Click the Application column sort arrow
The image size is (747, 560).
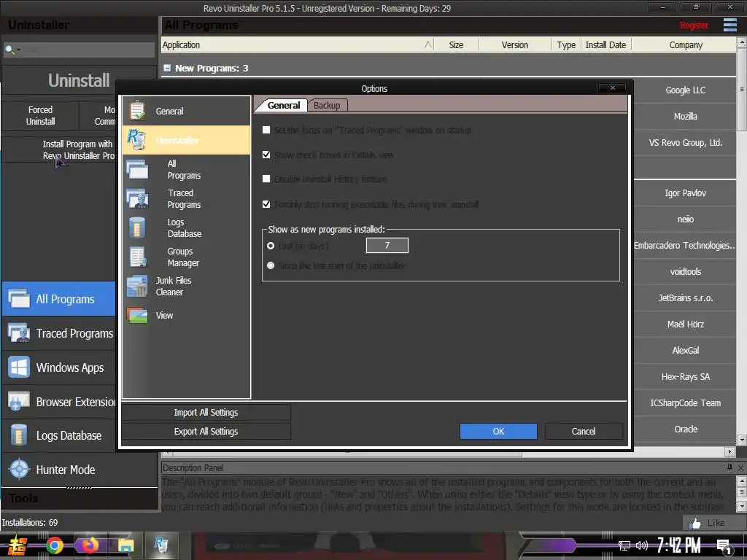point(427,44)
